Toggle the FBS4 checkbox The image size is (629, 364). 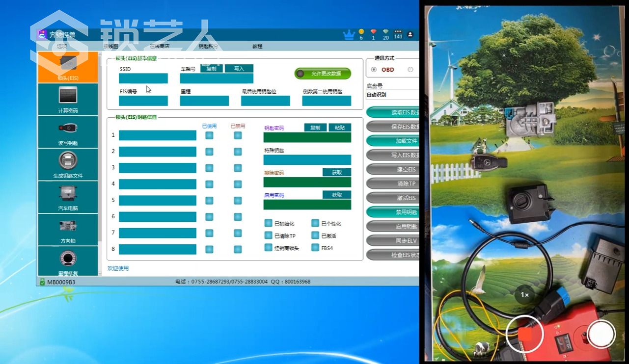click(x=315, y=248)
